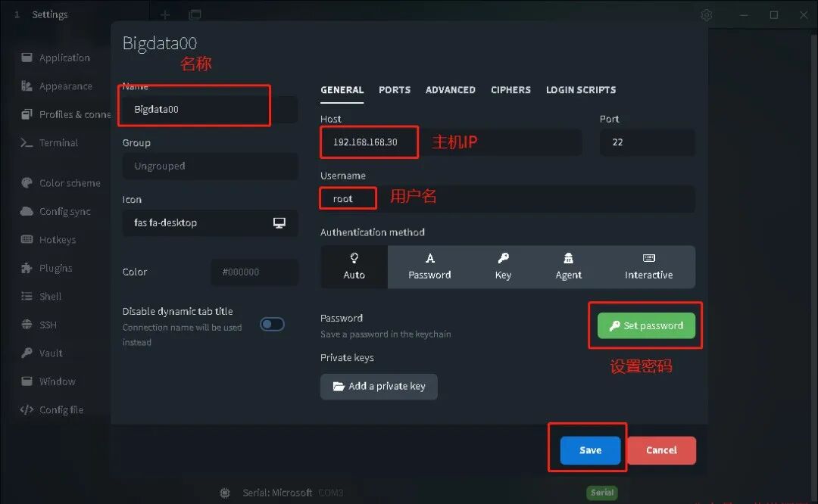Screen dimensions: 818x504
Task: Open the Vault settings section
Action: click(x=41, y=353)
